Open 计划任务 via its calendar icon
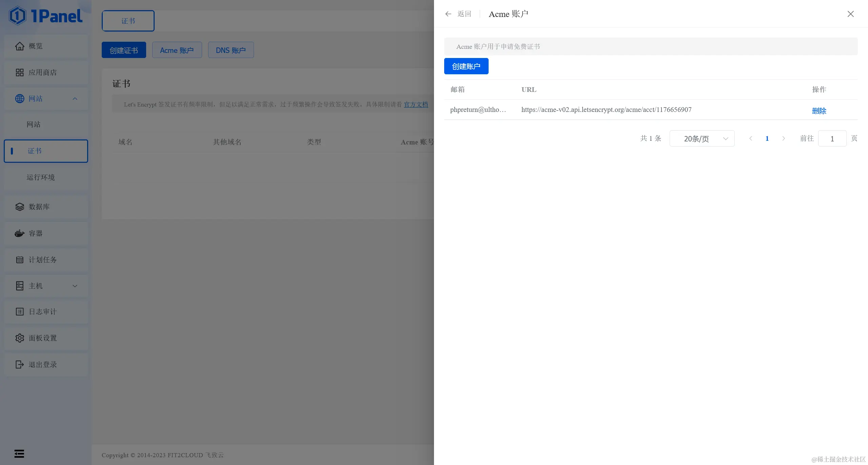This screenshot has height=465, width=868. pyautogui.click(x=20, y=259)
